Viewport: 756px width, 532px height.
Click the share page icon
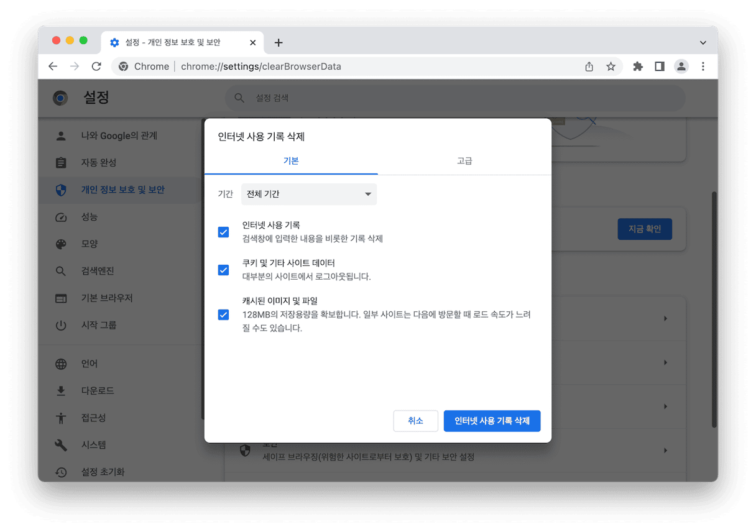[x=589, y=66]
